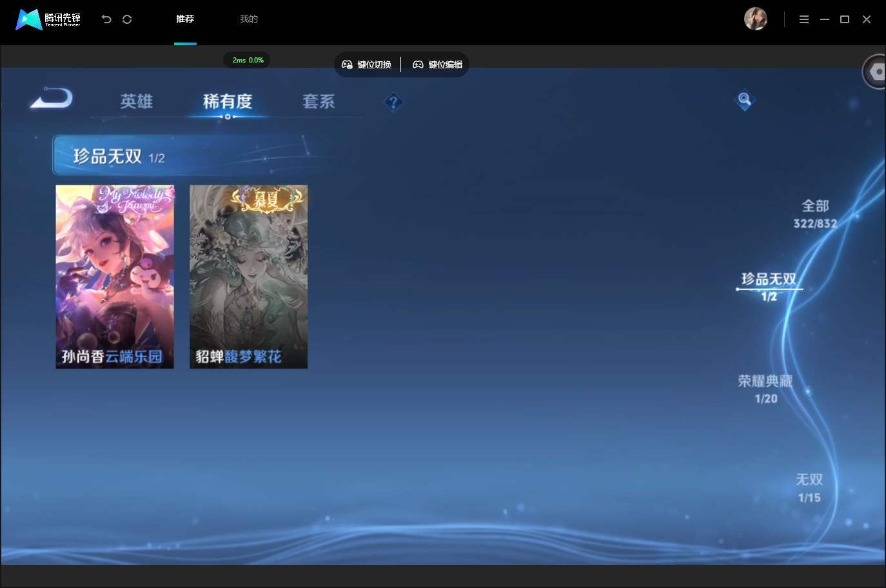Open the hamburger menu in title bar
The height and width of the screenshot is (588, 886).
point(803,19)
